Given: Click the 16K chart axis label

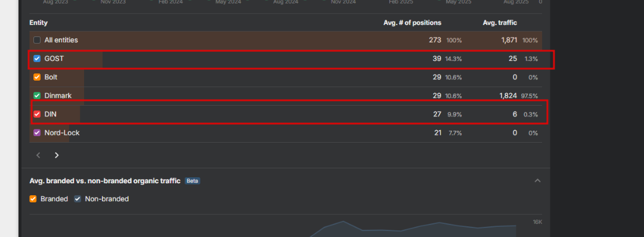Looking at the screenshot, I should (x=538, y=222).
